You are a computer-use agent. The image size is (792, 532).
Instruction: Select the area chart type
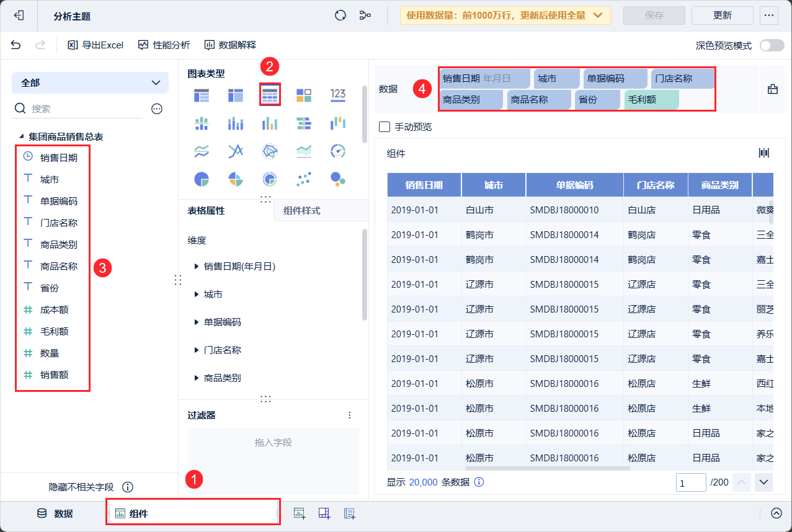tap(304, 151)
